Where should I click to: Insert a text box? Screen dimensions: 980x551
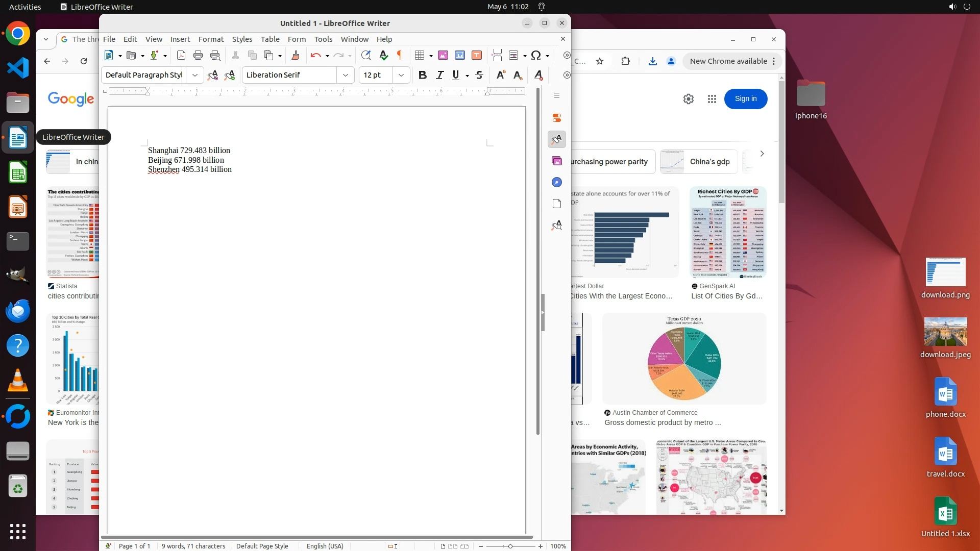[x=477, y=55]
